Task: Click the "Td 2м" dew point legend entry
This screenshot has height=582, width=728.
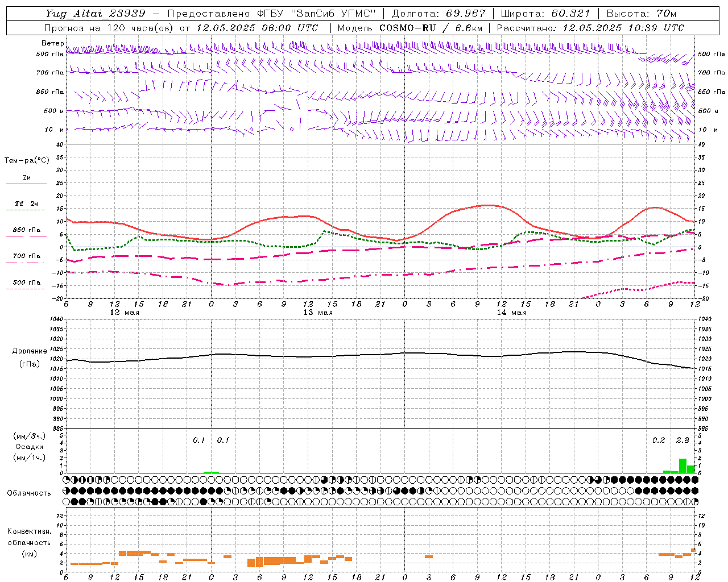Action: (26, 204)
